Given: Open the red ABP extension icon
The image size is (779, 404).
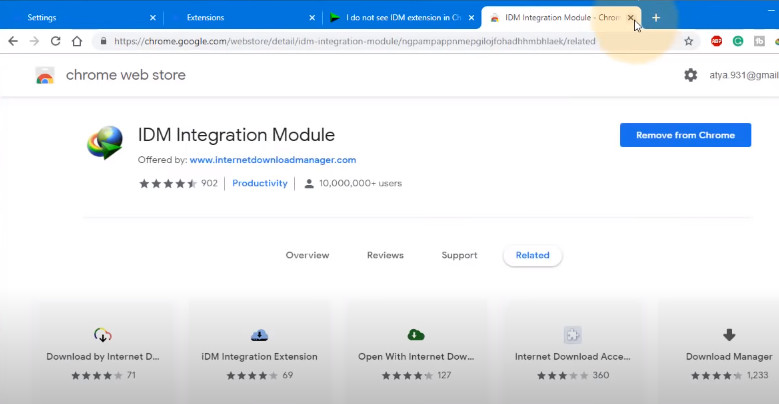Looking at the screenshot, I should point(716,41).
